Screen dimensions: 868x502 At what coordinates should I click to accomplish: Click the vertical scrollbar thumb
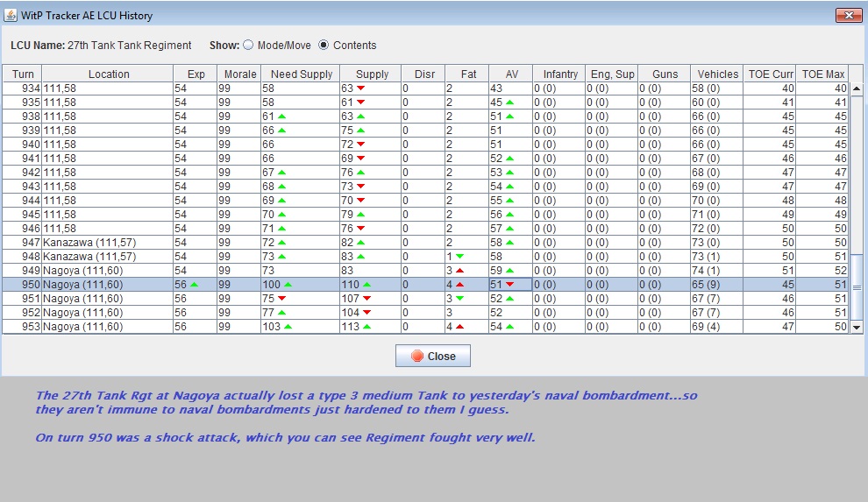tap(857, 287)
